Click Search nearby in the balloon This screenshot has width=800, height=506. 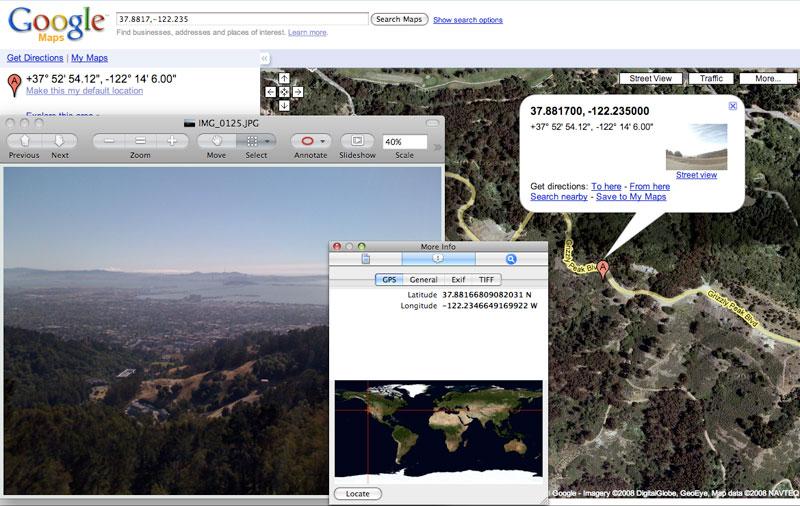pyautogui.click(x=559, y=197)
